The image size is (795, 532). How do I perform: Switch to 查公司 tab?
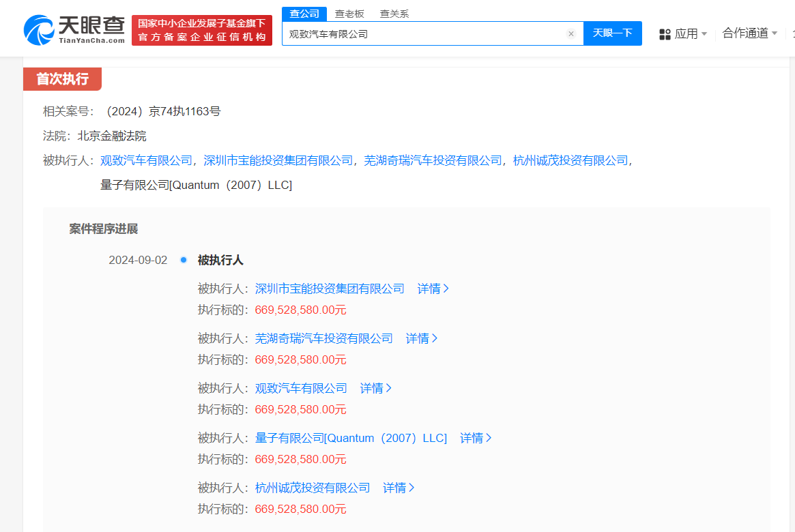(304, 14)
